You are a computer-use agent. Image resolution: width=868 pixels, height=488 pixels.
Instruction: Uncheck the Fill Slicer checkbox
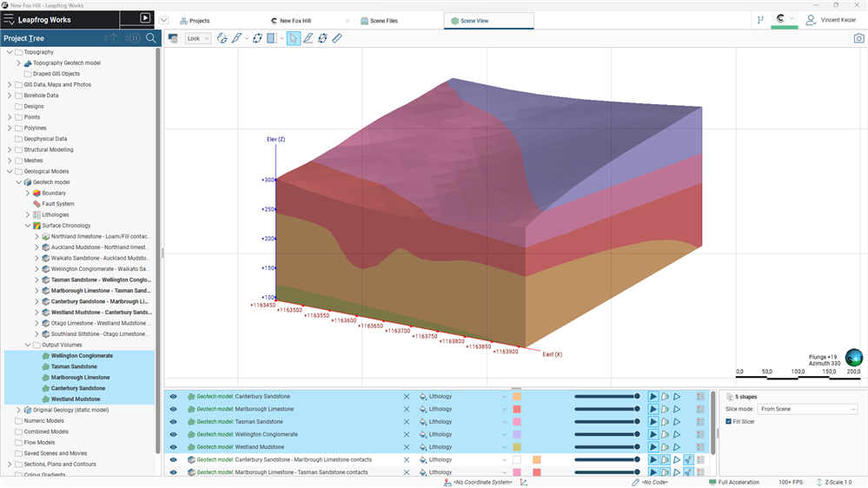coord(728,421)
